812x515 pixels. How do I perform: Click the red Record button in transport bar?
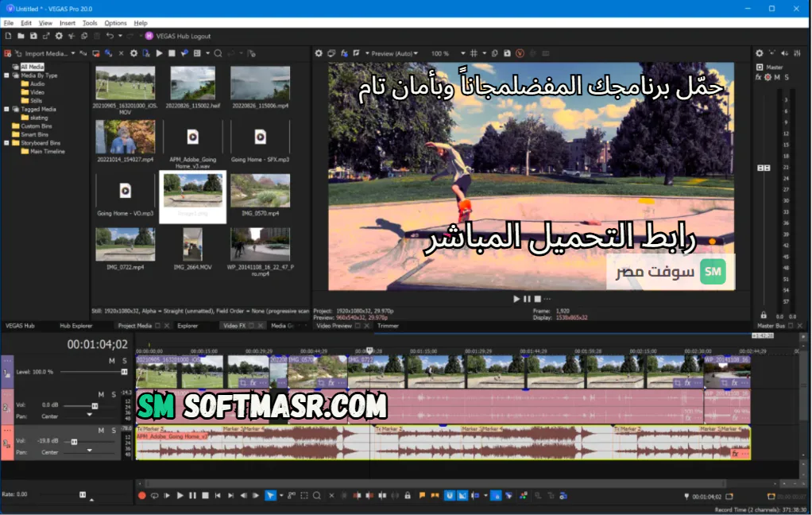pos(142,496)
